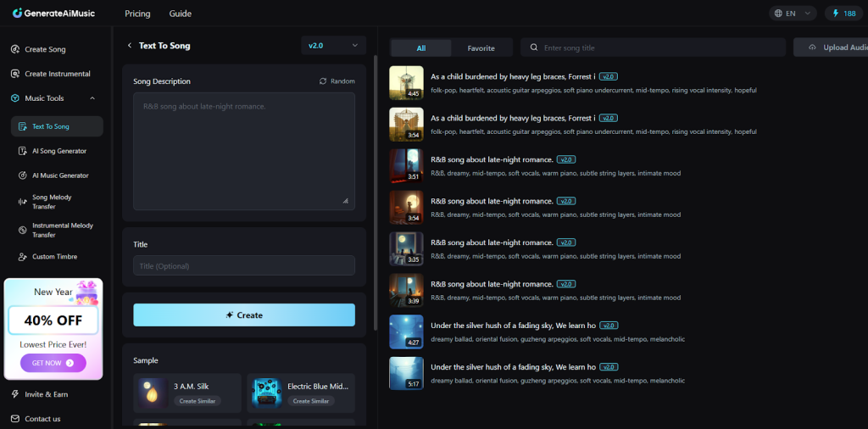Click the Random description shuffle icon

pos(323,81)
